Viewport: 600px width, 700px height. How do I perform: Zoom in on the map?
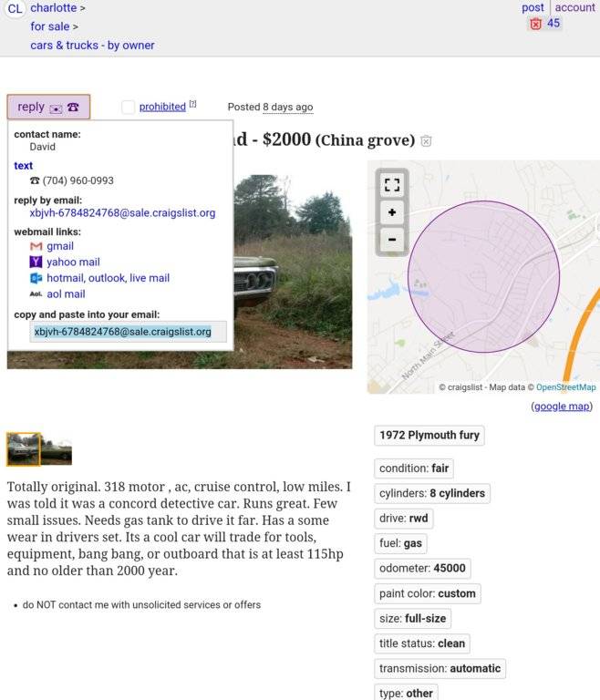(392, 212)
